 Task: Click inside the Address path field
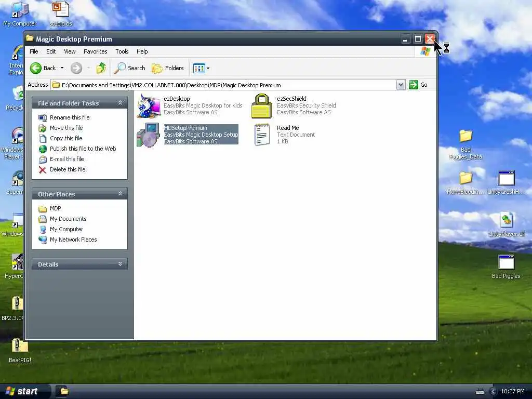coord(223,85)
